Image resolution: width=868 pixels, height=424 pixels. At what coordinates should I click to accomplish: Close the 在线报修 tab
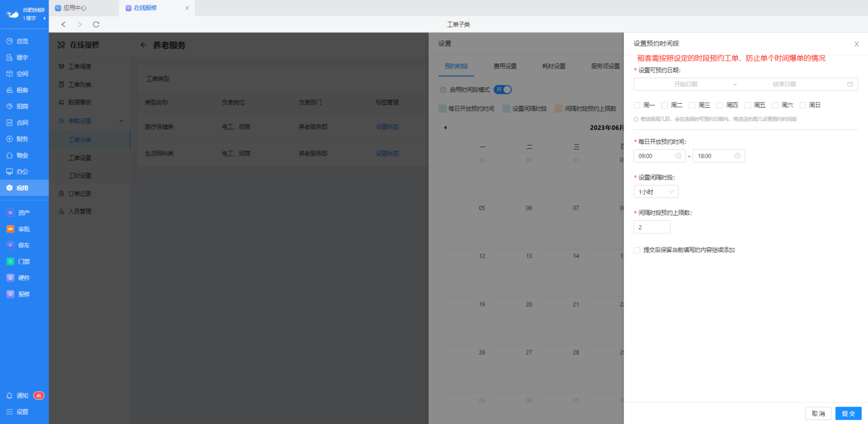(187, 8)
